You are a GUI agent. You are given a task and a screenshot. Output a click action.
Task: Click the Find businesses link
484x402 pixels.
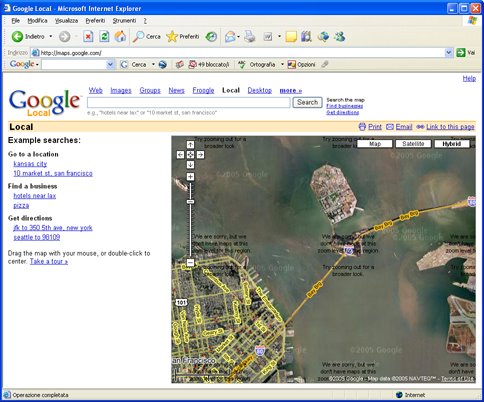pos(345,106)
